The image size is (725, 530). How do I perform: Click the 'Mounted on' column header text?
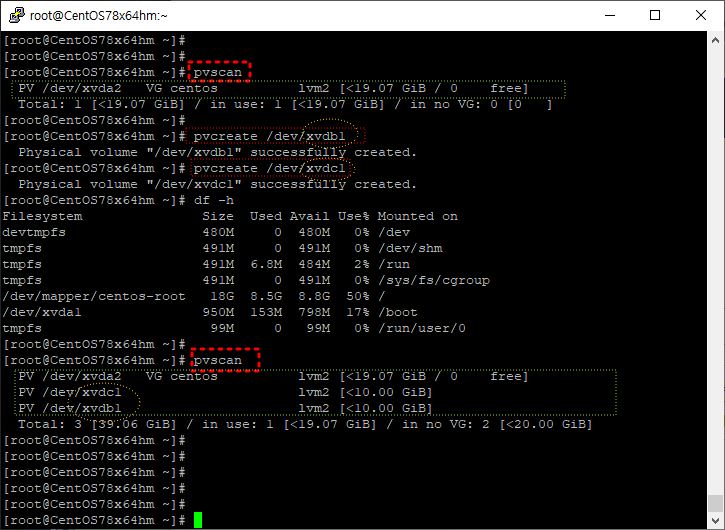[418, 216]
